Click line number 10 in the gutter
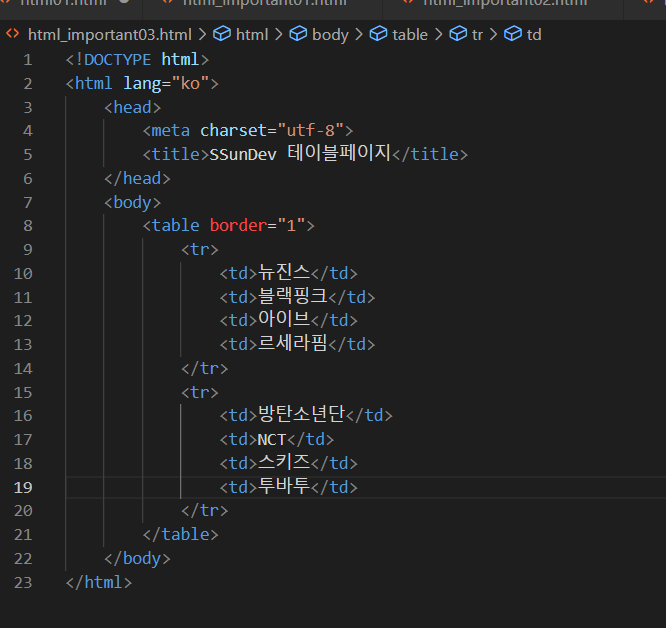 click(23, 273)
